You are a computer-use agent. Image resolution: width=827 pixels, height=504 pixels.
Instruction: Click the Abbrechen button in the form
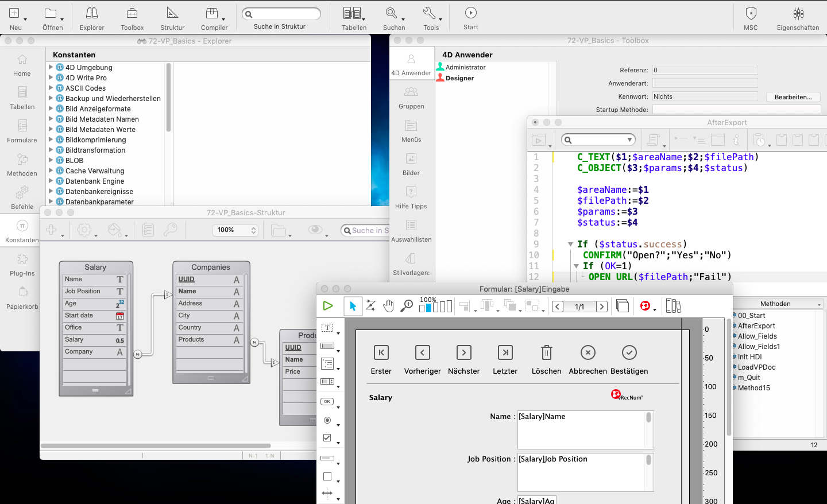(588, 352)
